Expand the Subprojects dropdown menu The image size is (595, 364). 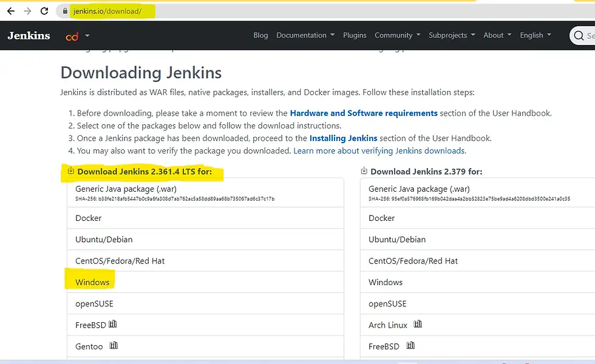click(452, 35)
